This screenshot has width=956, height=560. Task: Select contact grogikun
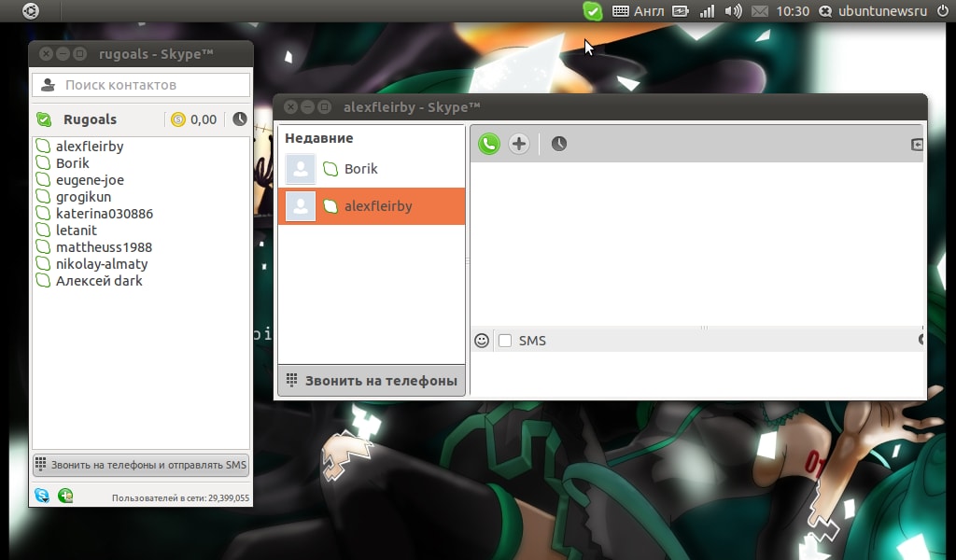pos(141,197)
